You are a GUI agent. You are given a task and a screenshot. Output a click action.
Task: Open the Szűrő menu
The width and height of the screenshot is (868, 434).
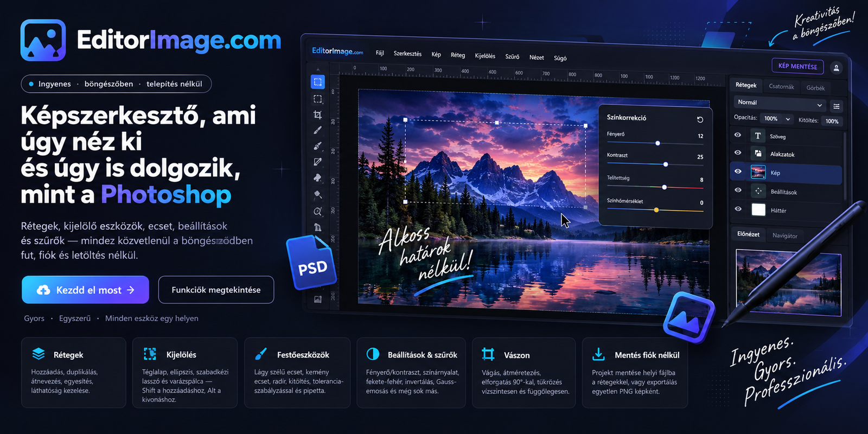tap(512, 56)
